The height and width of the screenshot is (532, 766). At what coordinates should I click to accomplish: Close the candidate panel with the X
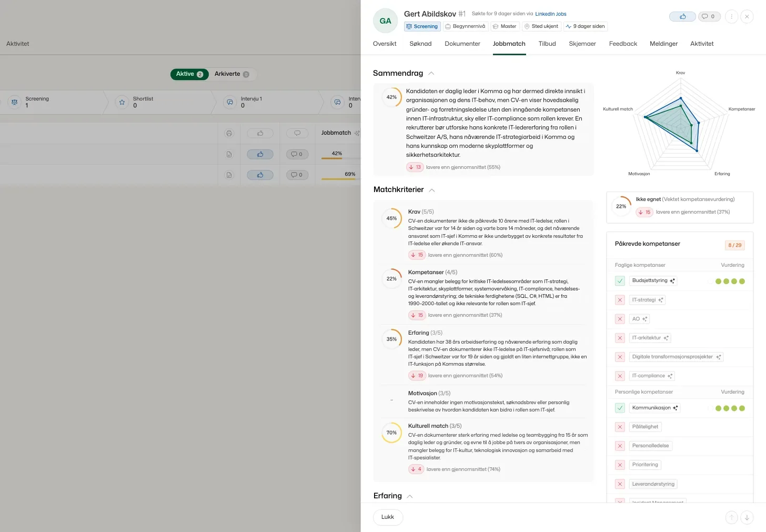click(747, 17)
